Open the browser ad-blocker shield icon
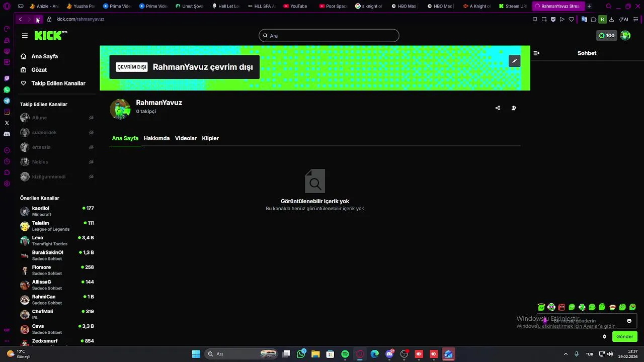The height and width of the screenshot is (362, 644). 553,19
